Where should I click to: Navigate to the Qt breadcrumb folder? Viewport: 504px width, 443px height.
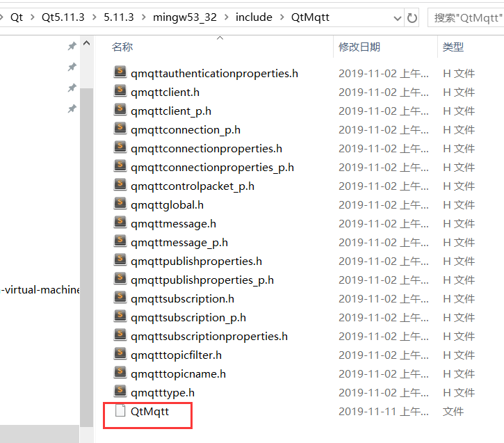(x=17, y=17)
